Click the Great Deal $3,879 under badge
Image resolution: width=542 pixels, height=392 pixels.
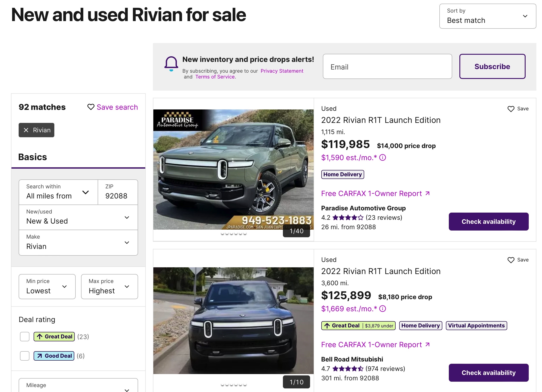point(358,326)
